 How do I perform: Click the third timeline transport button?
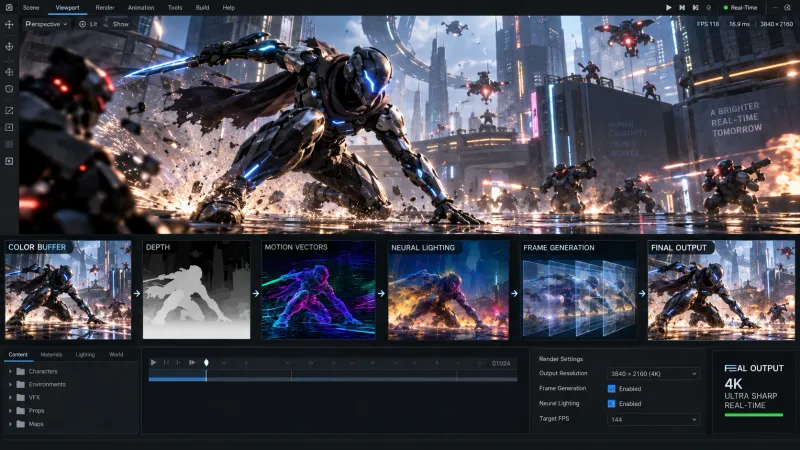[178, 363]
